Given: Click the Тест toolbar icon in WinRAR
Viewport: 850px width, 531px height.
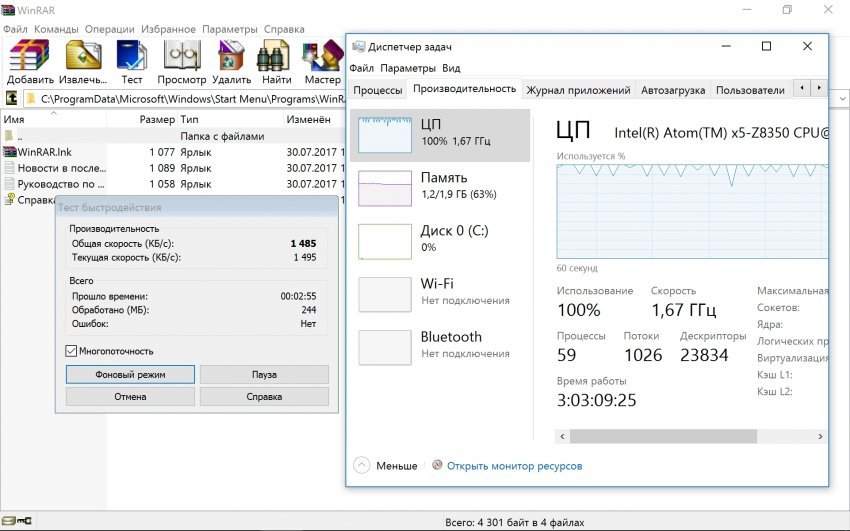Looking at the screenshot, I should pos(132,55).
